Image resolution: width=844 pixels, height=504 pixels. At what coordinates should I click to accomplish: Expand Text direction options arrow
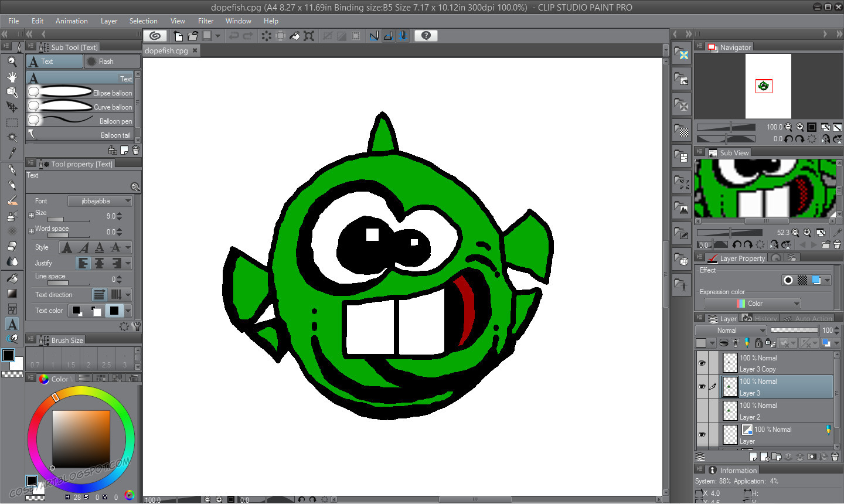click(128, 295)
